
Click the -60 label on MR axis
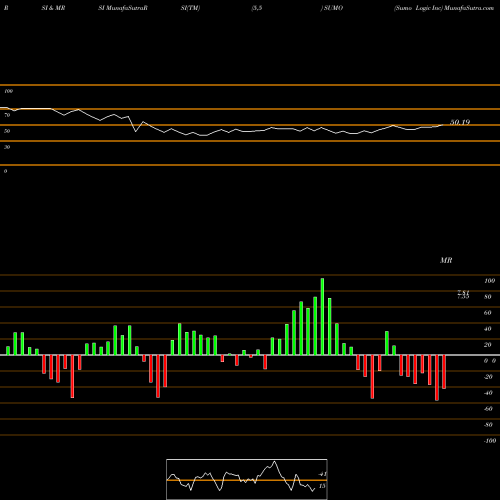[x=488, y=409]
